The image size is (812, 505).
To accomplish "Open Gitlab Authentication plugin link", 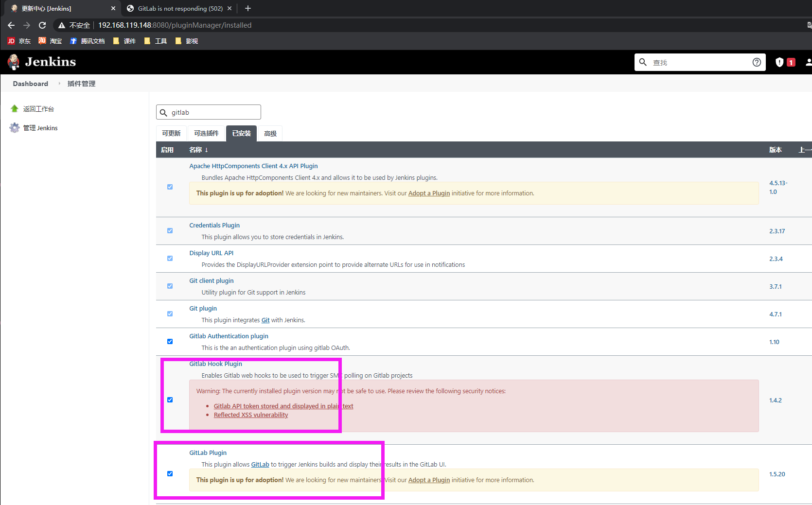I will (229, 336).
